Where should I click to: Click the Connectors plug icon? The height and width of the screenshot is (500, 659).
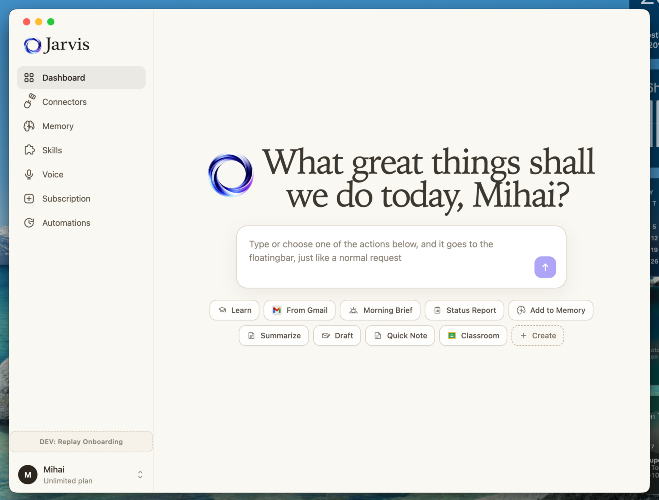(x=29, y=101)
